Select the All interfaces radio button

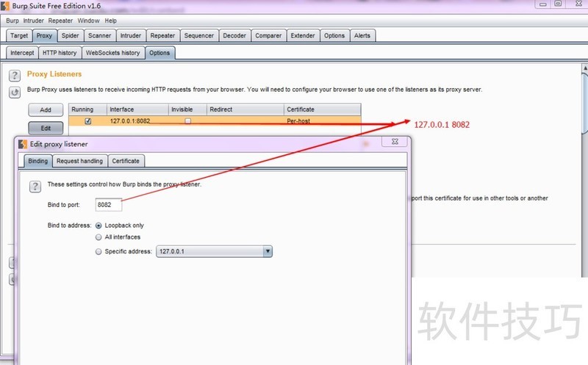98,237
